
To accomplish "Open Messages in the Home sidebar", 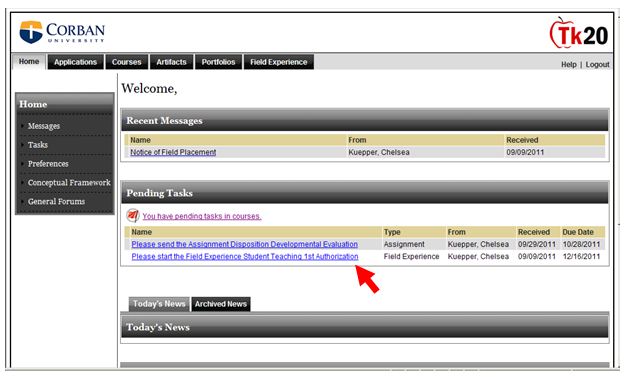I will [x=44, y=126].
